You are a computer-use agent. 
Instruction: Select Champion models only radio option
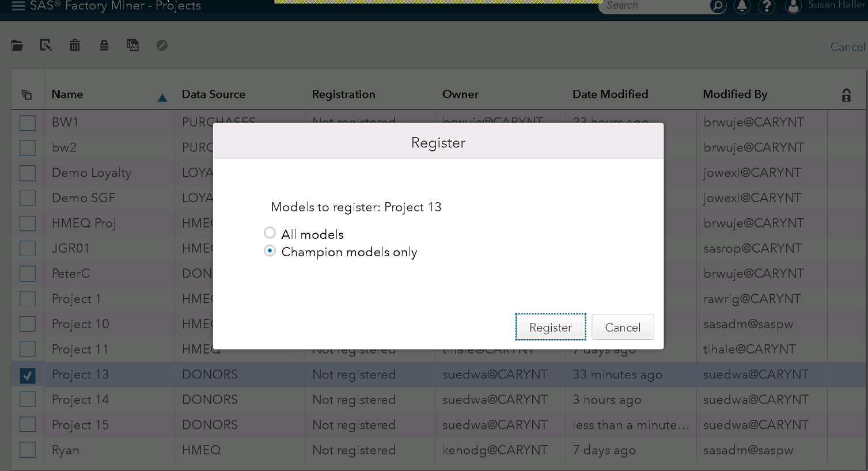point(270,251)
